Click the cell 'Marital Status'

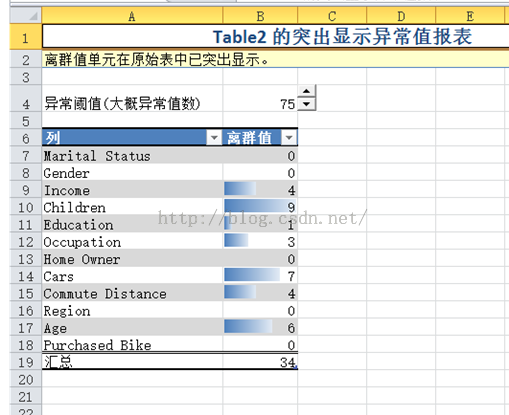pyautogui.click(x=132, y=155)
